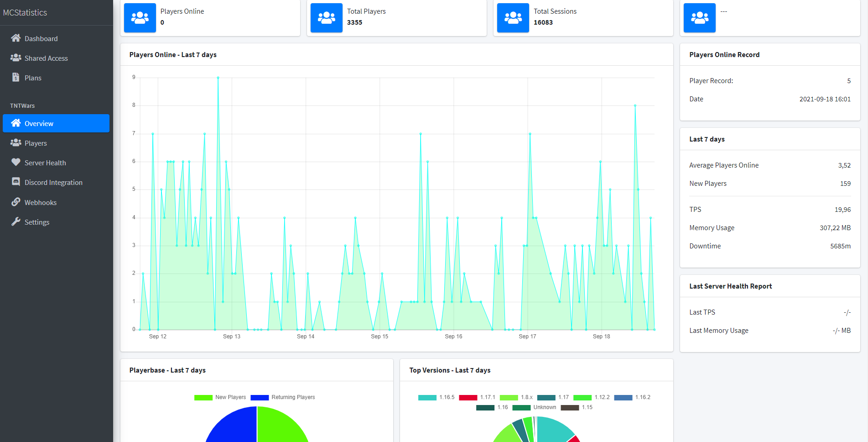Select Players from the TNTWars sidebar menu
This screenshot has width=868, height=442.
point(35,143)
